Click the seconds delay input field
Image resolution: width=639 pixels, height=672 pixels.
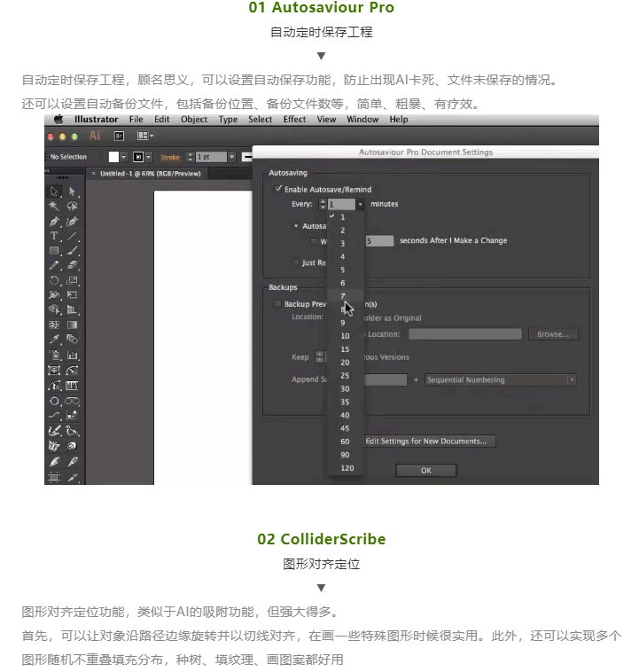379,241
